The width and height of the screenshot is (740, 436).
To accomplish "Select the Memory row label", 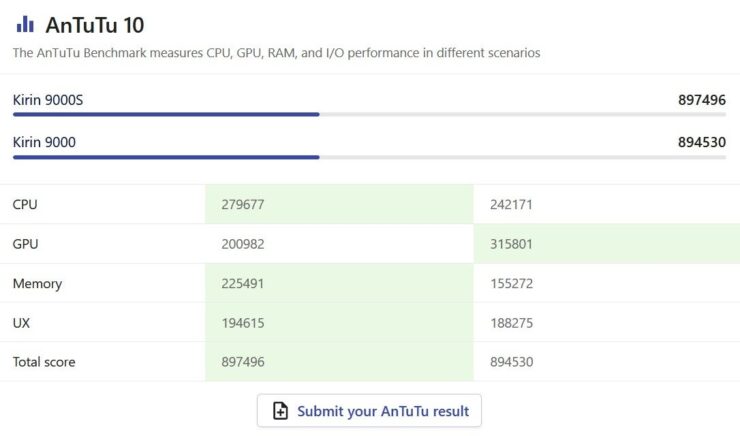I will pyautogui.click(x=37, y=284).
